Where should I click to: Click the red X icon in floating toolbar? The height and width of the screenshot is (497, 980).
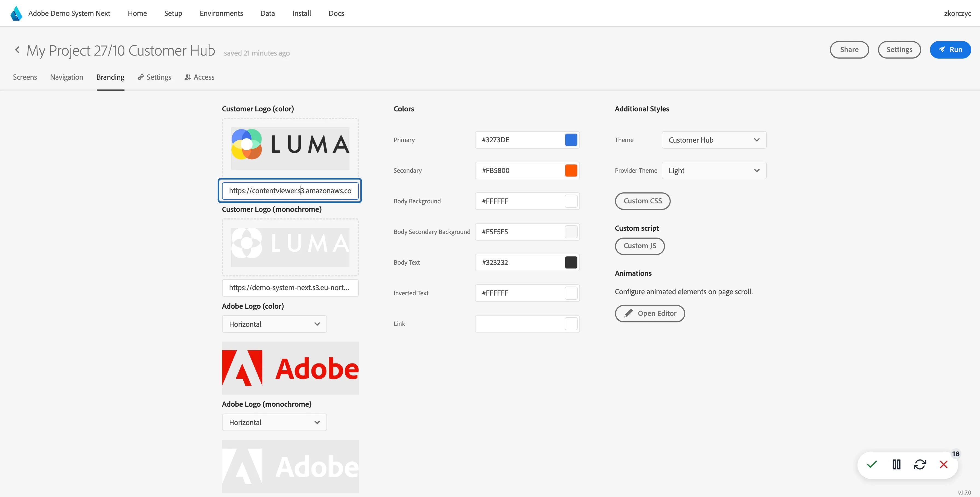(943, 464)
